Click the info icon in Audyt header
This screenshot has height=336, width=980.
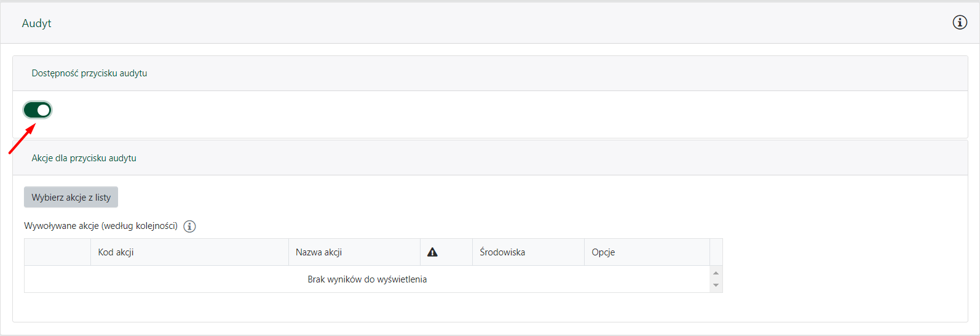(960, 23)
